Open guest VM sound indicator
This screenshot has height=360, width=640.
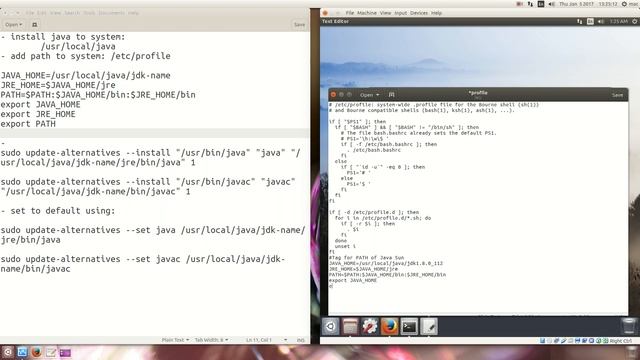pos(601,21)
